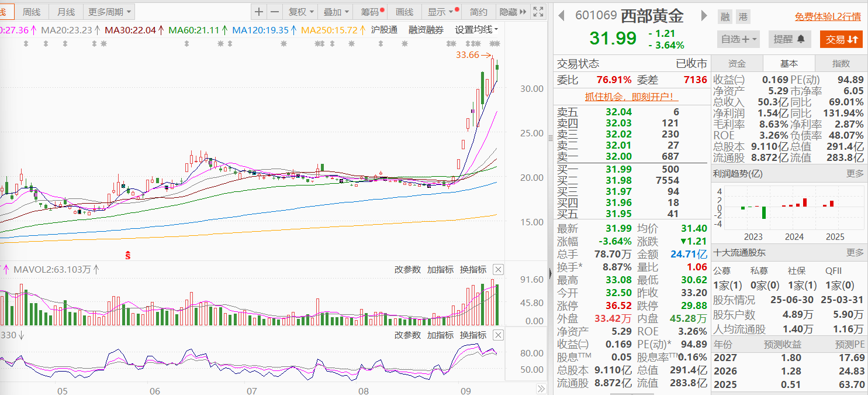The height and width of the screenshot is (395, 868).
Task: Click the 股东户数 label
Action: [734, 315]
